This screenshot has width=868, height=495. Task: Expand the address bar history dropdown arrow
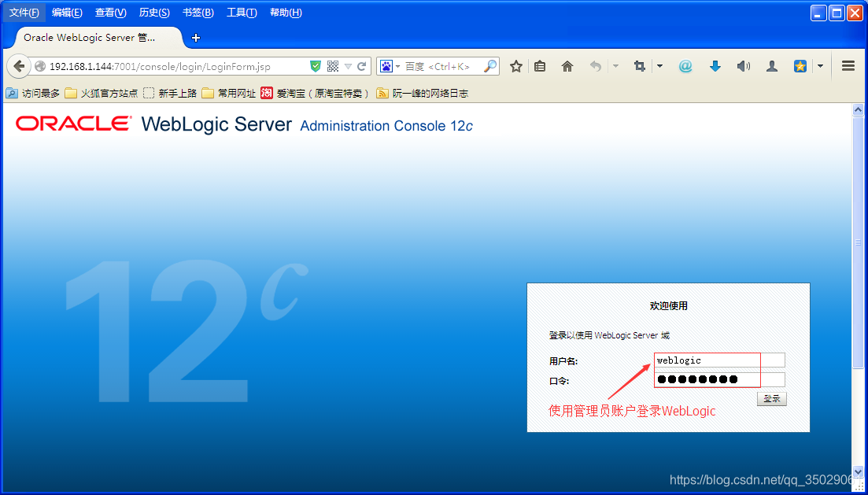pyautogui.click(x=348, y=66)
